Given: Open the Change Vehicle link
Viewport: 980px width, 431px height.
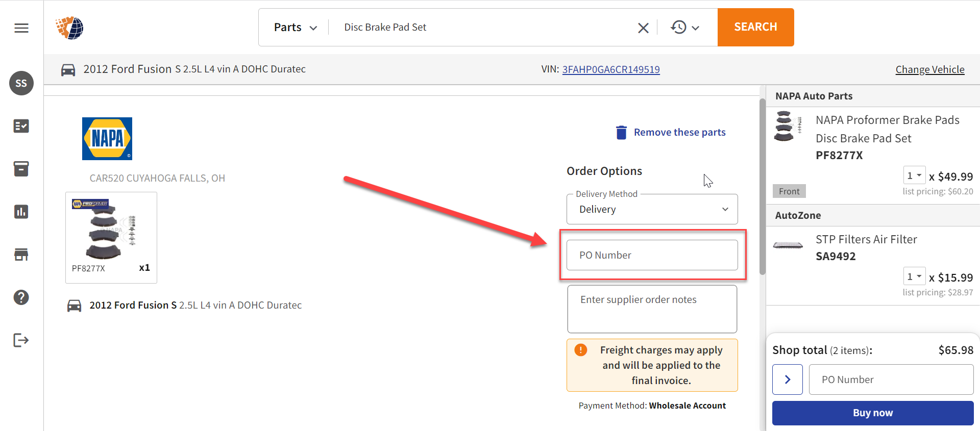Looking at the screenshot, I should point(930,69).
